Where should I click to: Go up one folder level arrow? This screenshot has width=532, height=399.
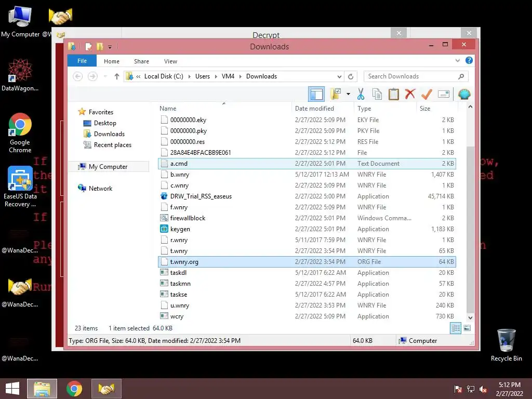pyautogui.click(x=117, y=76)
